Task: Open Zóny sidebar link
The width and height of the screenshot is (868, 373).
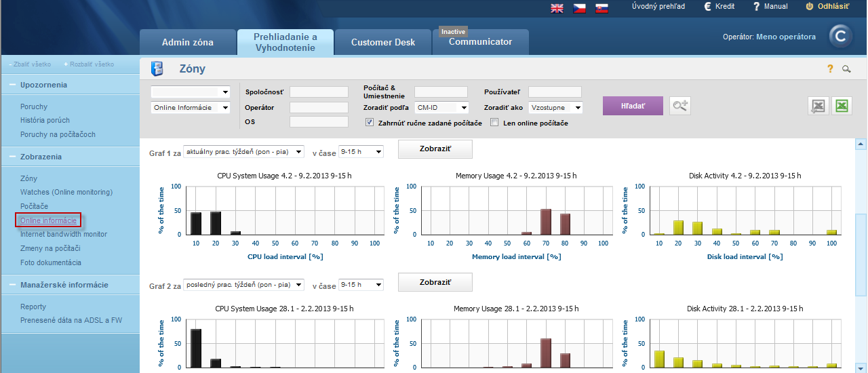Action: [29, 178]
